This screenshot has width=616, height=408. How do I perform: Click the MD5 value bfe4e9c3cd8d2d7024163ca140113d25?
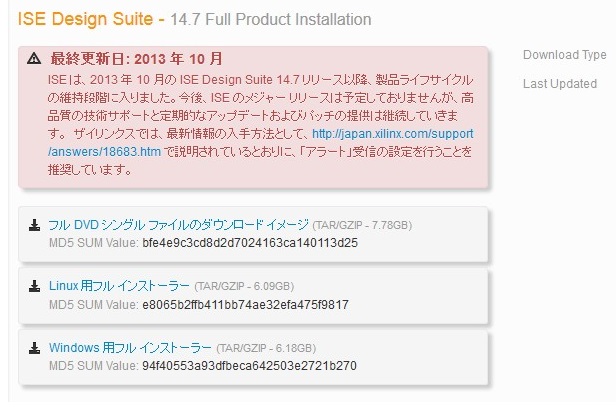point(250,243)
